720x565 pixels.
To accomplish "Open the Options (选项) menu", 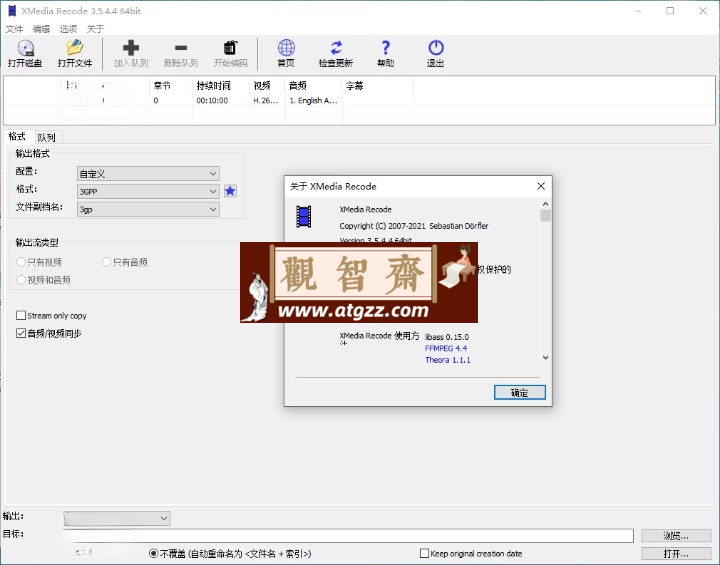I will tap(68, 29).
